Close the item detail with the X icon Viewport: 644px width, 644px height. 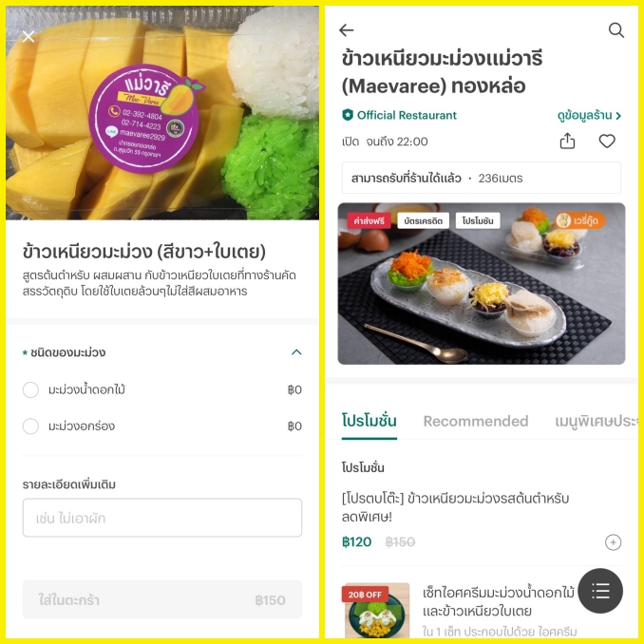[28, 36]
